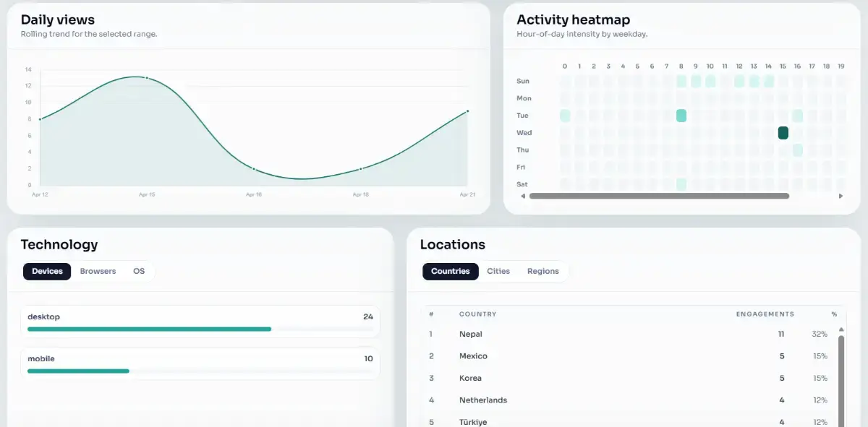
Task: Select the Sat hour 8 heatmap cell
Action: click(x=681, y=184)
